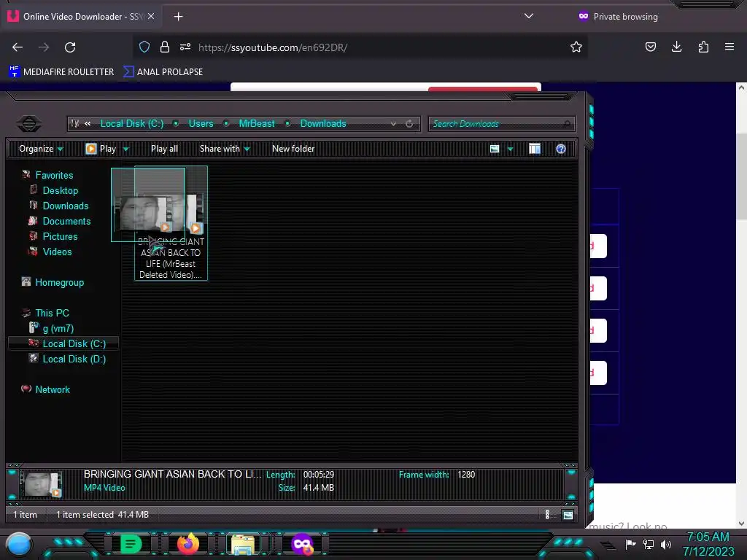Viewport: 747px width, 560px height.
Task: Open Action Center flag in tray
Action: [630, 544]
